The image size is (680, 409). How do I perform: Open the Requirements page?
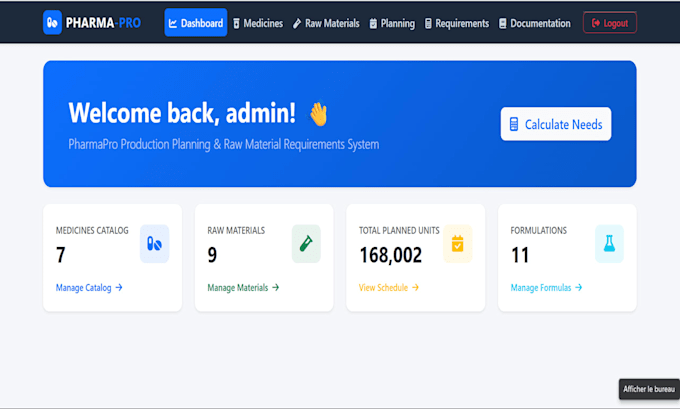coord(457,23)
